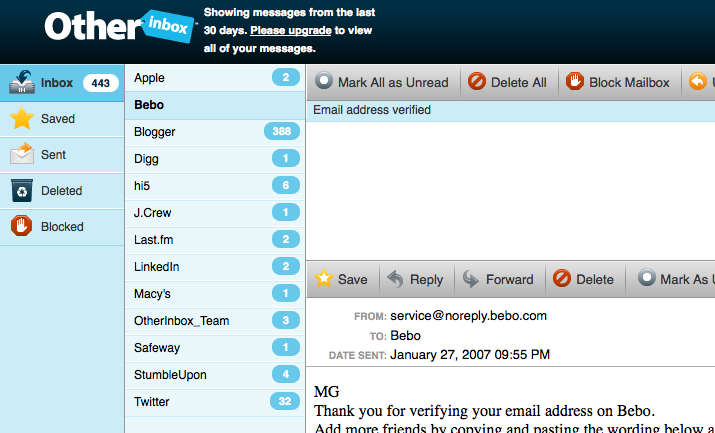Click the Deleted recycle bin icon
Image resolution: width=715 pixels, height=433 pixels.
(22, 191)
